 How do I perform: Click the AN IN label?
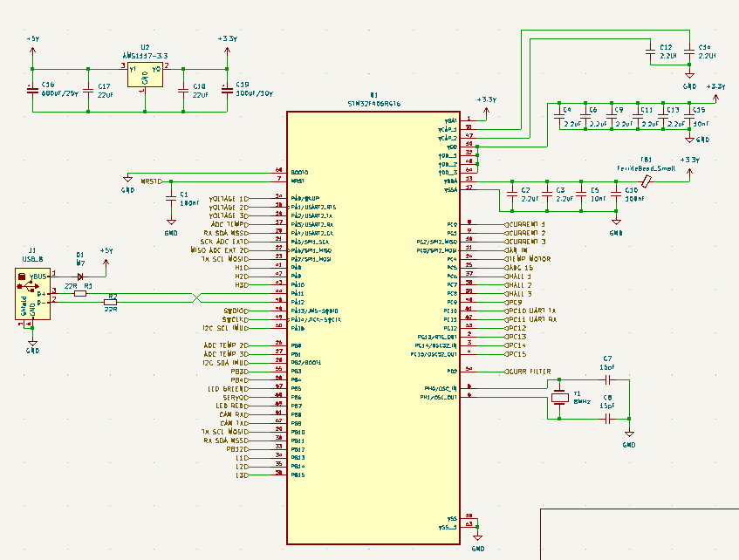[516, 250]
